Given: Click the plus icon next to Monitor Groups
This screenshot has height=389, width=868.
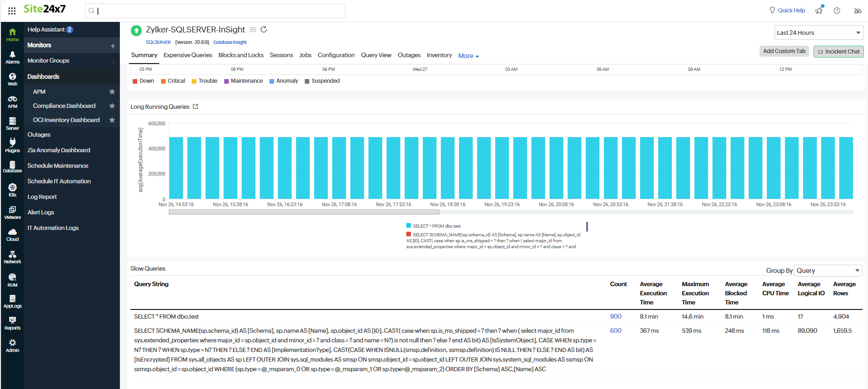Looking at the screenshot, I should [113, 61].
